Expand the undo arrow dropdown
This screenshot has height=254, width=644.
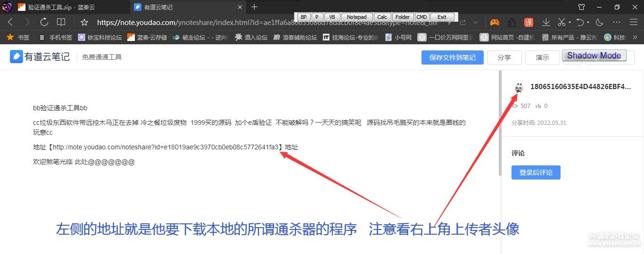point(588,23)
